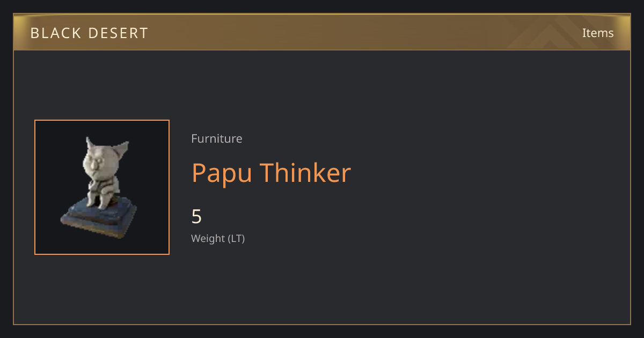Click the Papu Thinker item name
The height and width of the screenshot is (338, 644).
[271, 173]
